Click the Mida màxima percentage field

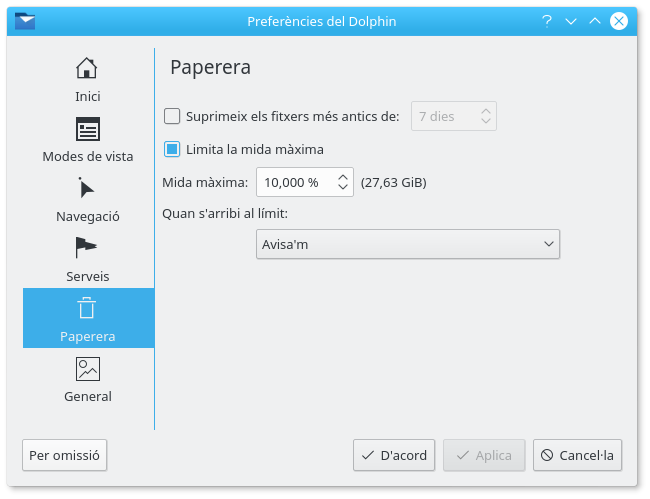point(294,183)
